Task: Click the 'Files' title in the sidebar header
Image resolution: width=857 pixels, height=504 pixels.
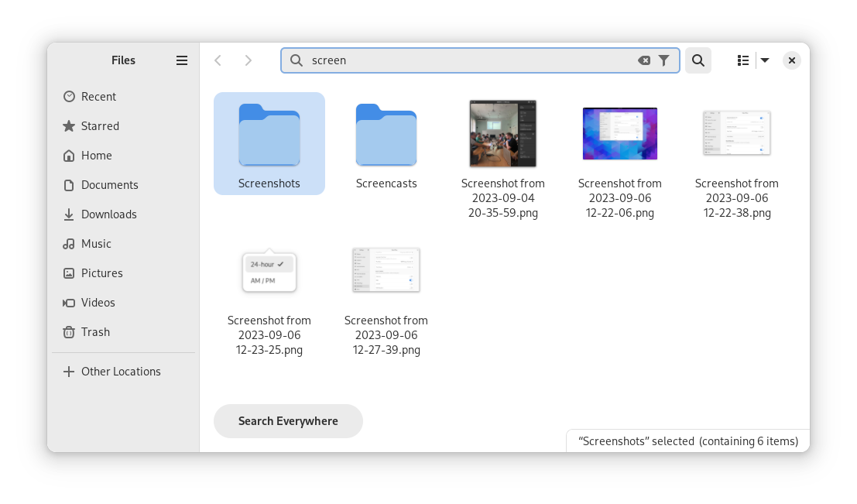Action: point(124,60)
